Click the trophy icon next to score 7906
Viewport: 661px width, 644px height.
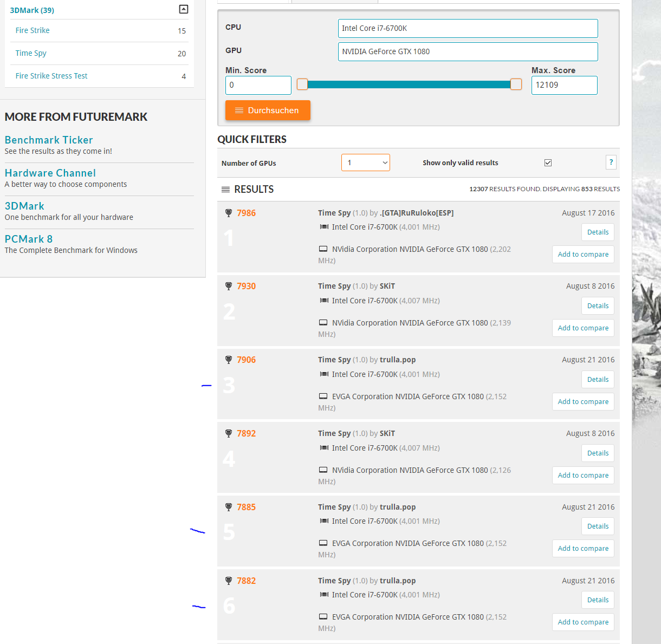(229, 360)
